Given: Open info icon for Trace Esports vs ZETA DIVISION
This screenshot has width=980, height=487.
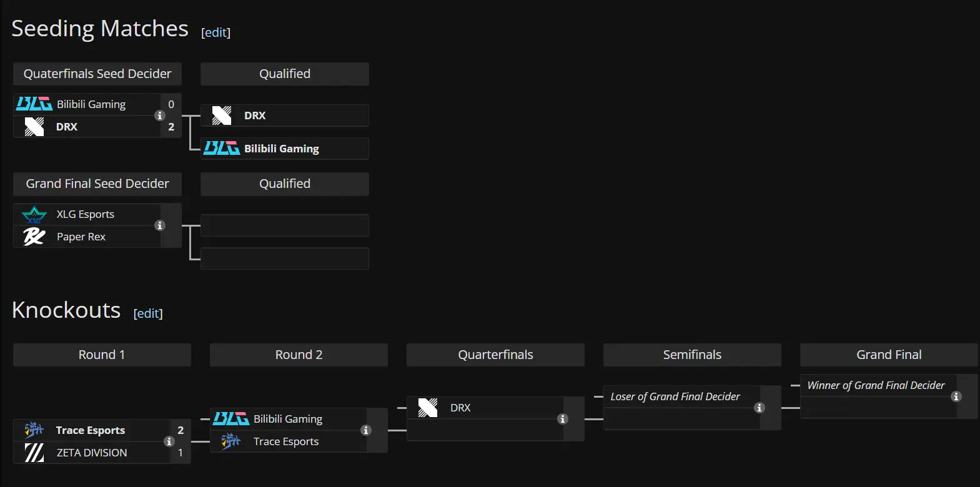Looking at the screenshot, I should click(x=169, y=441).
